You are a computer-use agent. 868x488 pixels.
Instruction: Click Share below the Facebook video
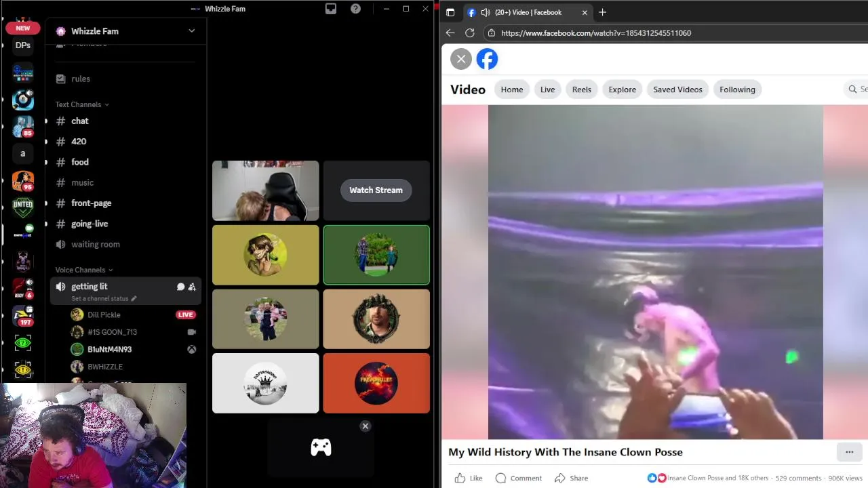coord(571,478)
